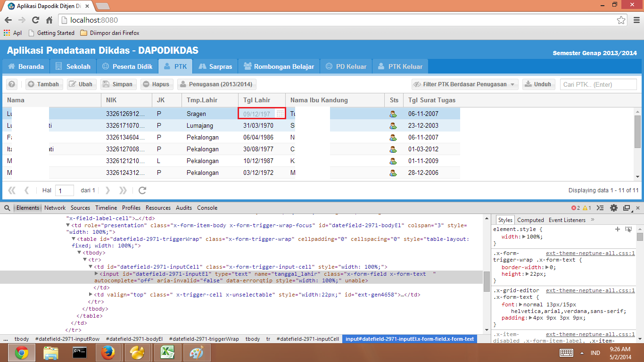The image size is (644, 362).
Task: Click status icon for row born 10/12/1987
Action: (x=393, y=161)
